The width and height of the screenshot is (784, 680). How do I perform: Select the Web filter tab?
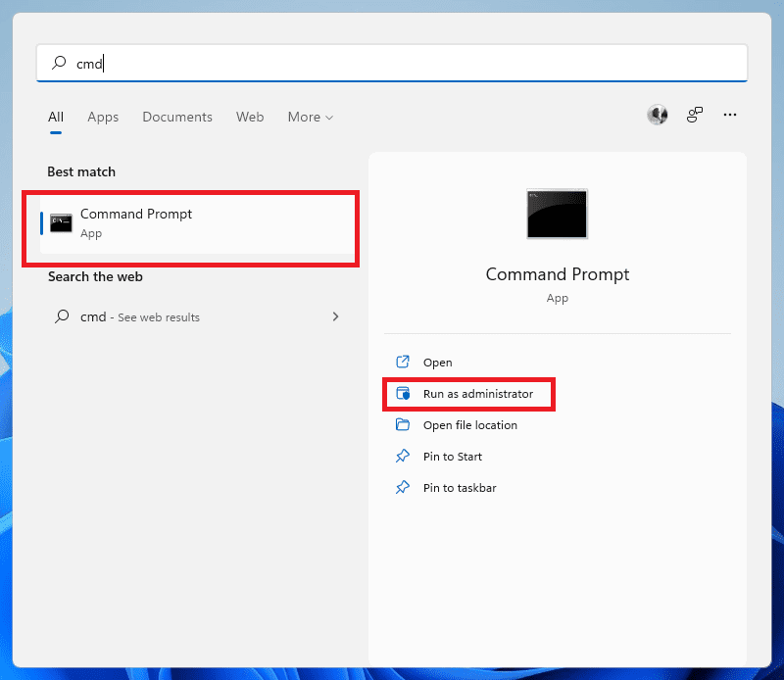point(250,117)
